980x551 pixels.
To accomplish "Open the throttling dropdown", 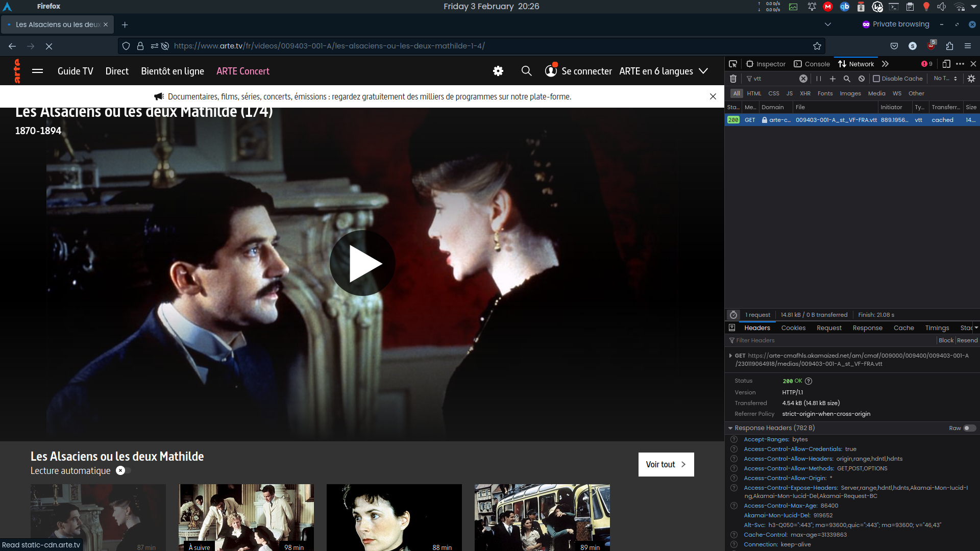I will (x=945, y=79).
